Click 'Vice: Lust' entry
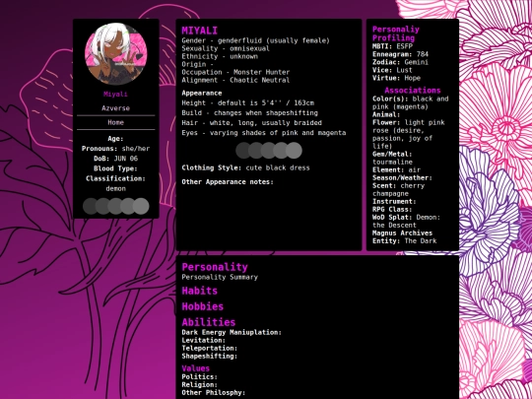Viewport: 532px width, 399px height. (392, 70)
